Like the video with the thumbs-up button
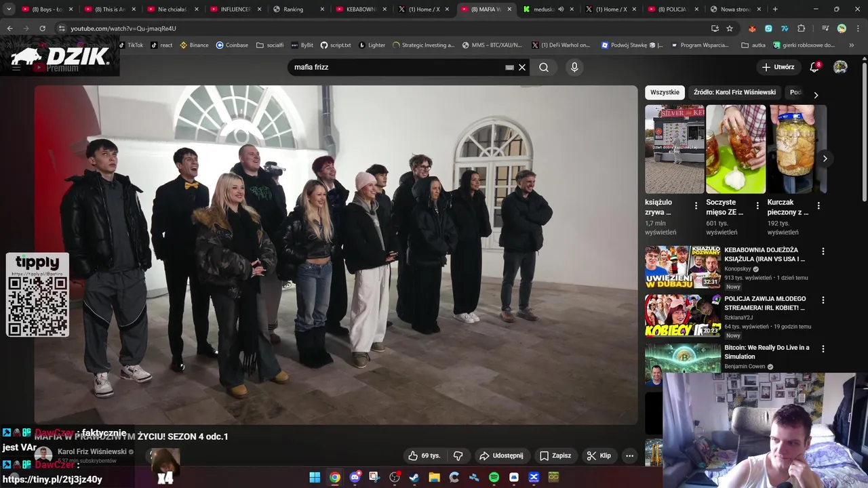 coord(424,455)
